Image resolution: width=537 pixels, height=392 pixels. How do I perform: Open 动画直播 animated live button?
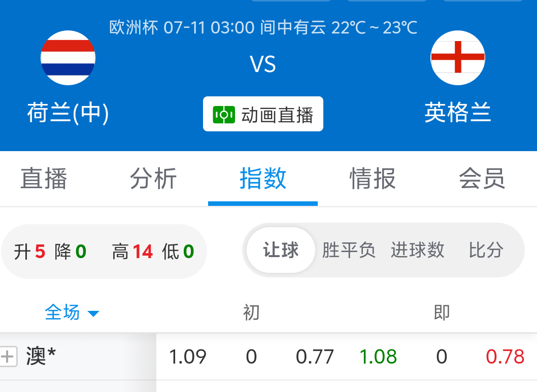(x=263, y=115)
